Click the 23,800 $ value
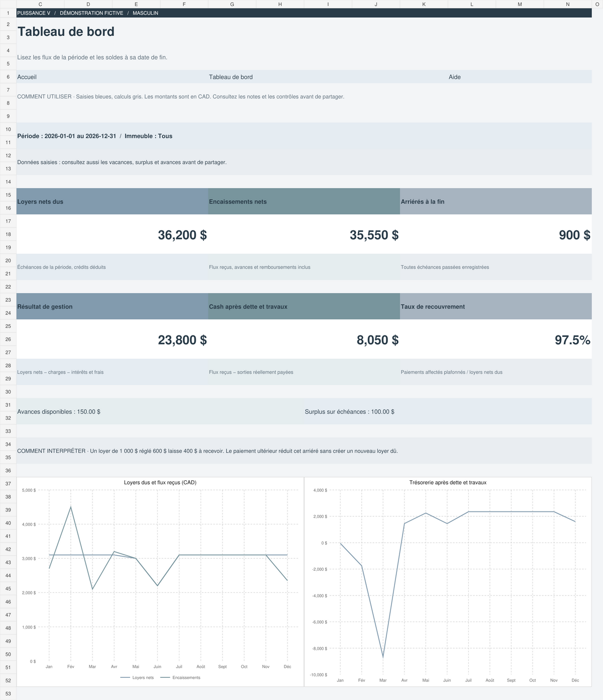Screen dimensions: 603x700 (x=182, y=340)
